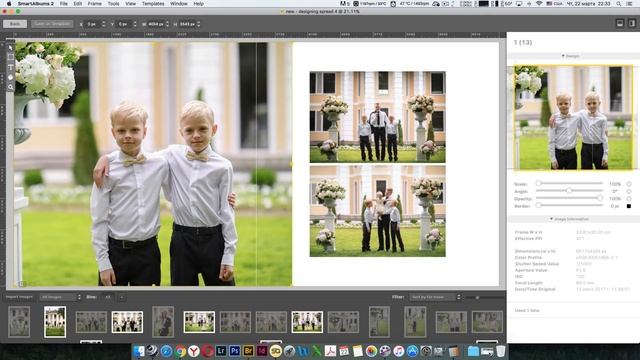This screenshot has width=640, height=360.
Task: Open Safari from the dock
Action: click(166, 351)
